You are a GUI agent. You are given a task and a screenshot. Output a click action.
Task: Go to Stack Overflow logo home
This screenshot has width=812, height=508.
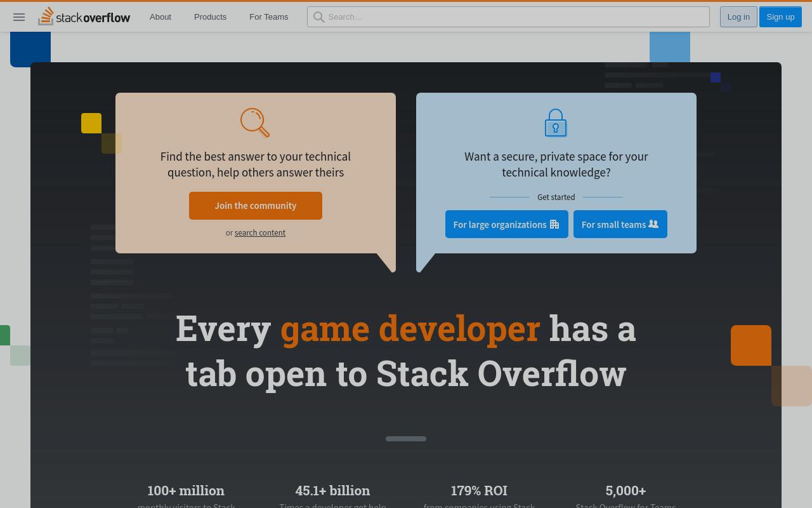tap(84, 17)
